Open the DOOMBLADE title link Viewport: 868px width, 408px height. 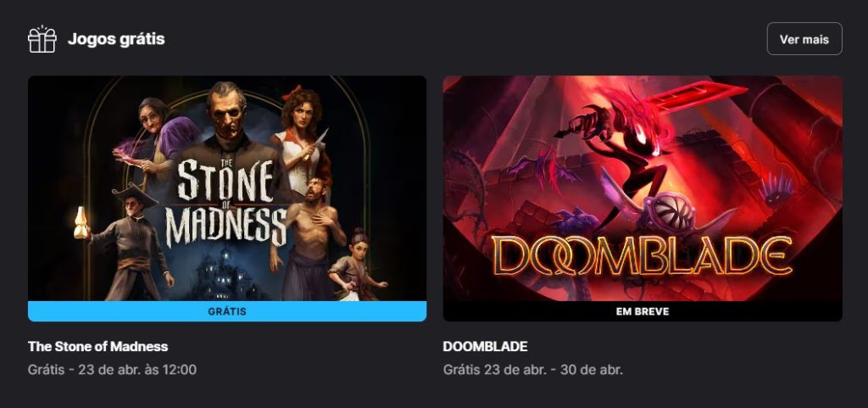485,347
